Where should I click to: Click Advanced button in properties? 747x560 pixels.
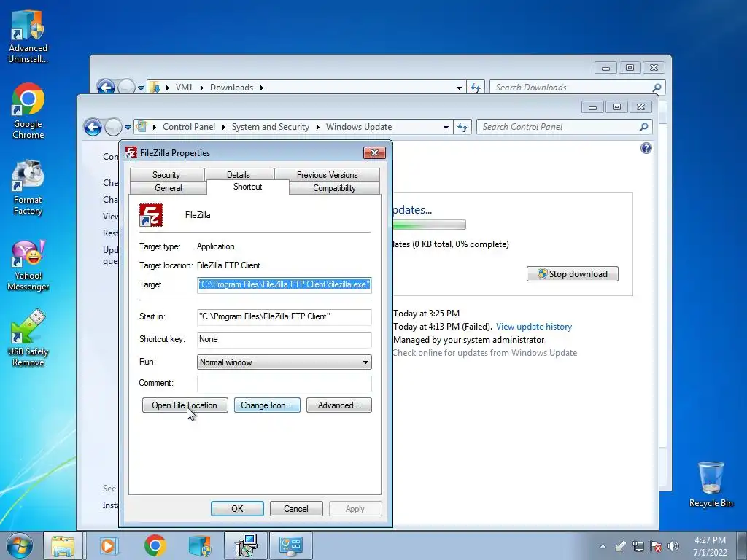tap(338, 405)
